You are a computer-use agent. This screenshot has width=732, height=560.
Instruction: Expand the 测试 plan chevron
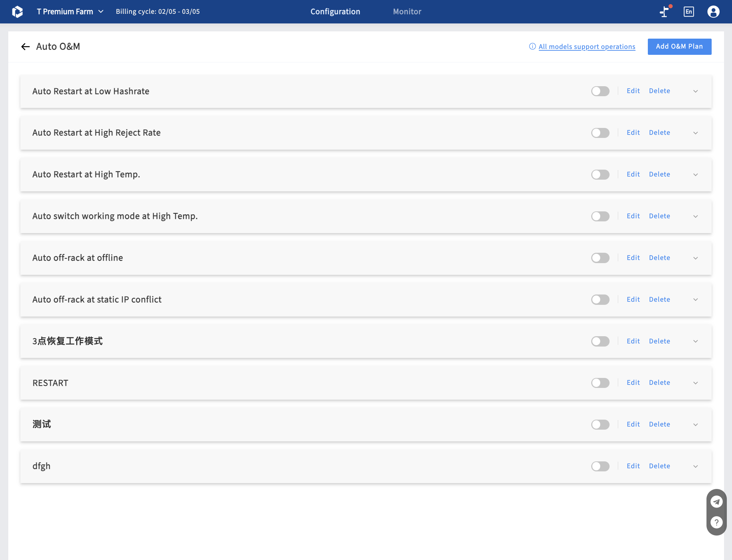tap(695, 425)
